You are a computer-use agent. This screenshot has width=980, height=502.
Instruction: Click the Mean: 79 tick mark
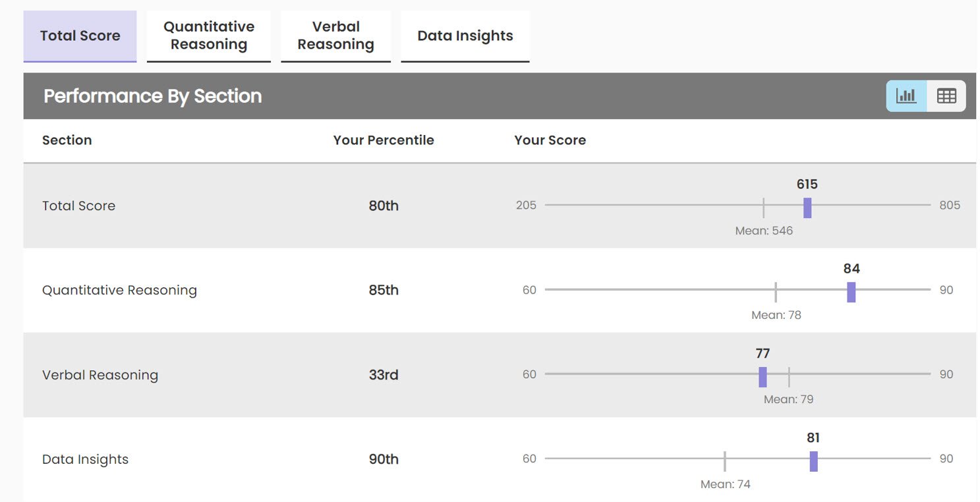[789, 377]
